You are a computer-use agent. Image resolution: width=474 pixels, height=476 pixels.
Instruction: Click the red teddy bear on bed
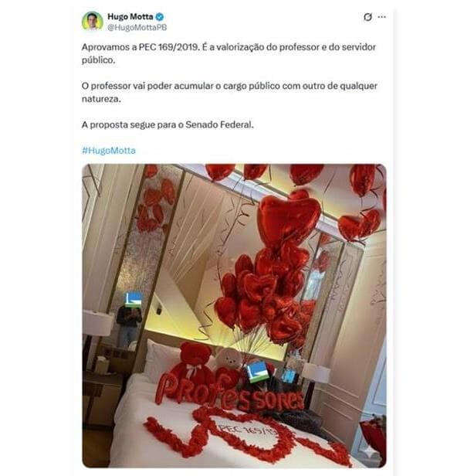pos(193,362)
